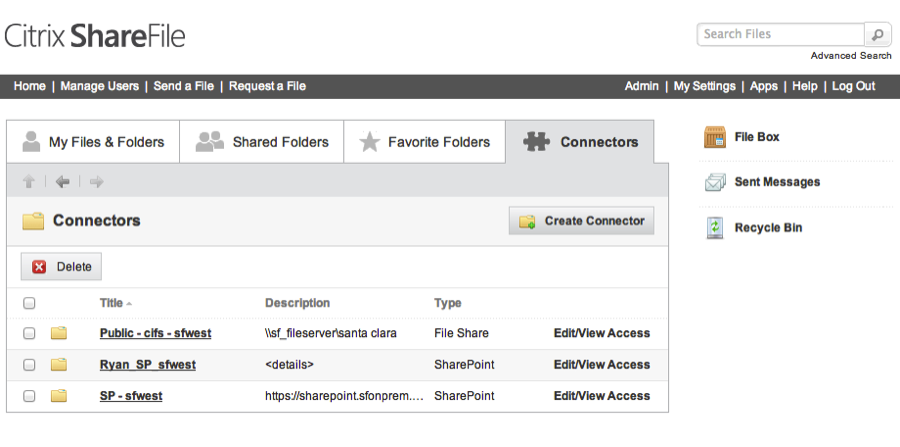Open the Favorite Folders tab
This screenshot has width=900, height=447.
[425, 142]
